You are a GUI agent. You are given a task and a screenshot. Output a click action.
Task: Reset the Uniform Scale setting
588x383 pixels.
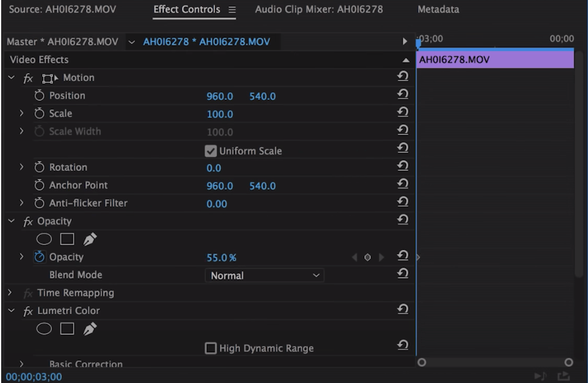(x=403, y=148)
